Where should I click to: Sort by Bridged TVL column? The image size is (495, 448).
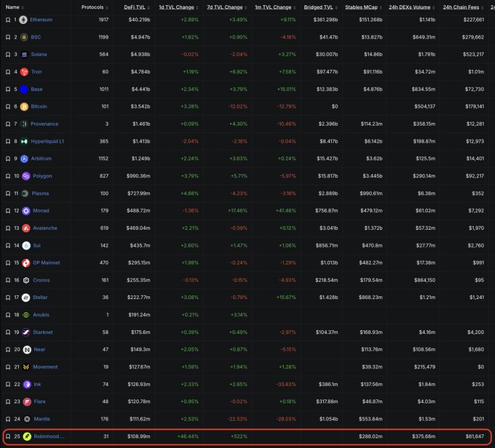tap(320, 7)
